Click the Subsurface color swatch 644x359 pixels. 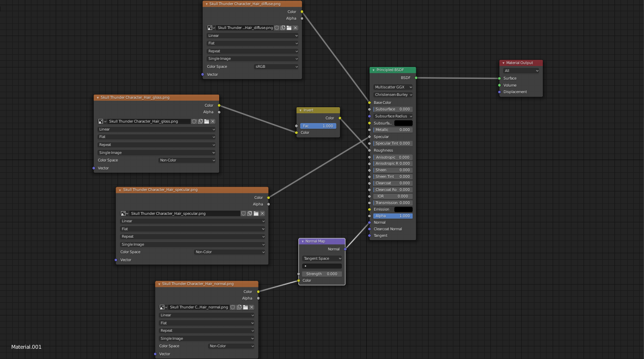(x=403, y=123)
